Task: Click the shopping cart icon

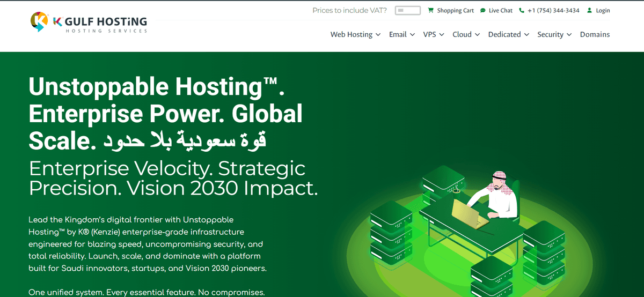Action: 431,10
